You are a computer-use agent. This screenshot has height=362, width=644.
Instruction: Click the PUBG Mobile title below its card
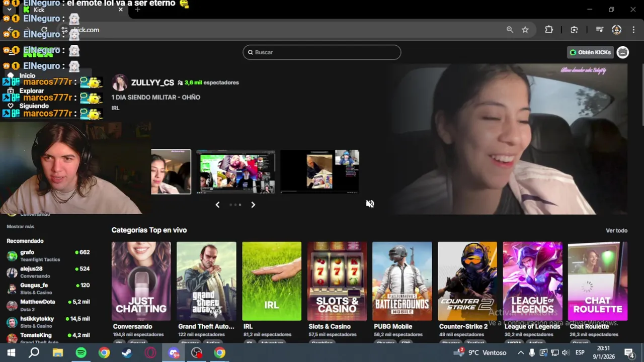coord(393,326)
